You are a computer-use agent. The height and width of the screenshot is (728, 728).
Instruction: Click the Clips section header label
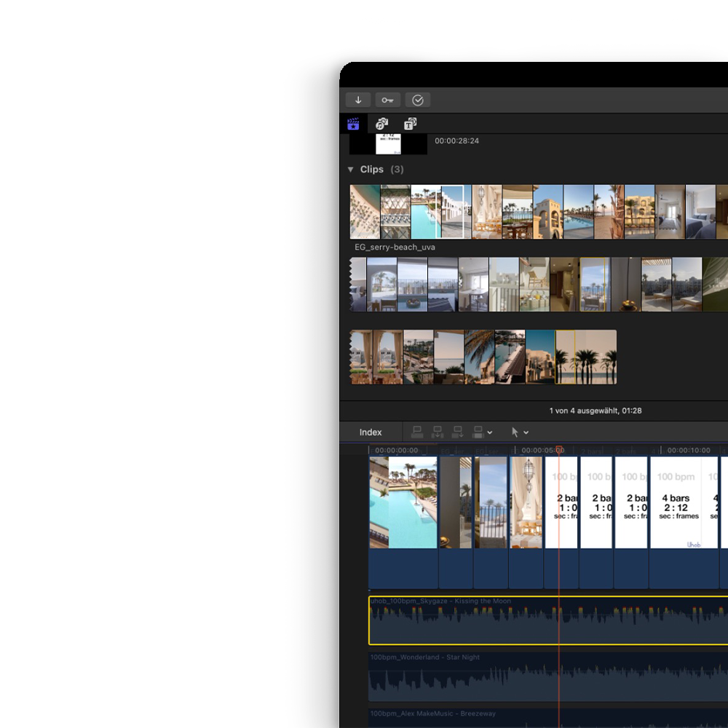coord(372,170)
